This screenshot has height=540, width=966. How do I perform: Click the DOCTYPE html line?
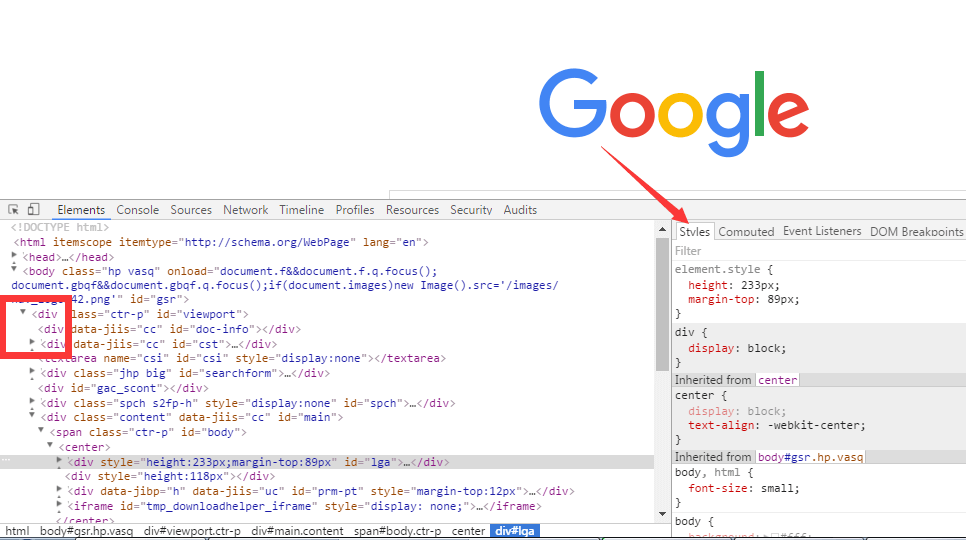coord(60,227)
